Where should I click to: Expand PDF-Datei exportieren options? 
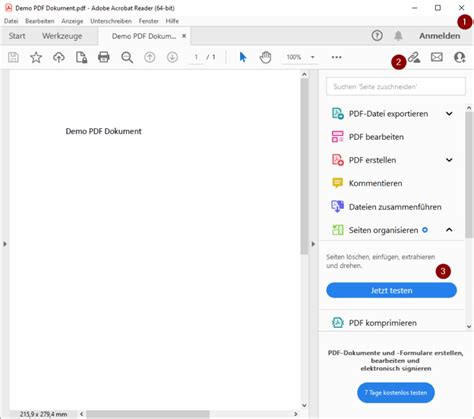pyautogui.click(x=449, y=114)
